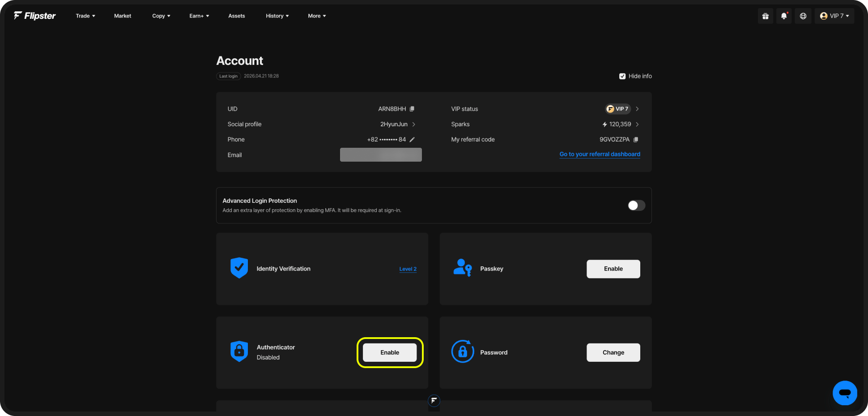Viewport: 868px width, 416px height.
Task: Open the VIP 7 account dropdown
Action: (834, 16)
